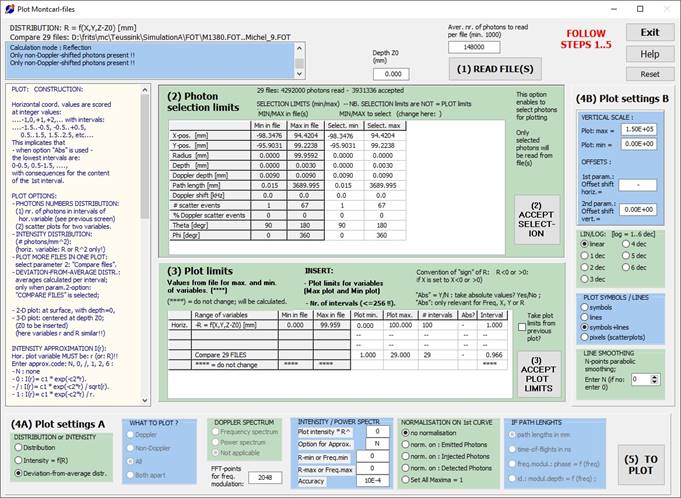Click # scatter events Select. max cell 67

385,205
